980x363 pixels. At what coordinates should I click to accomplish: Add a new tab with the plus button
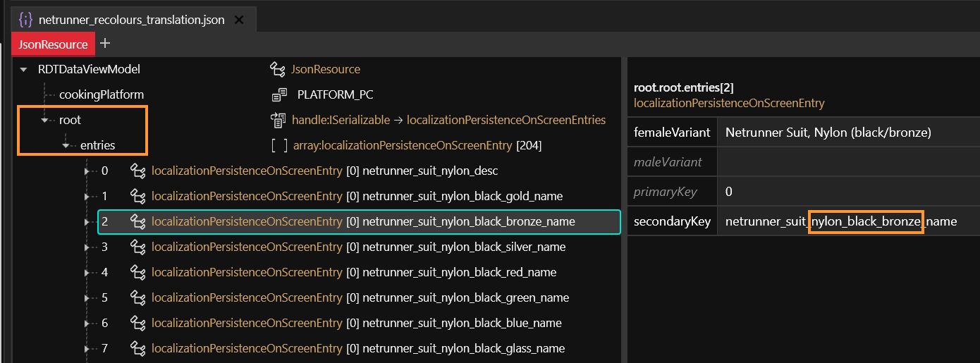click(x=105, y=44)
